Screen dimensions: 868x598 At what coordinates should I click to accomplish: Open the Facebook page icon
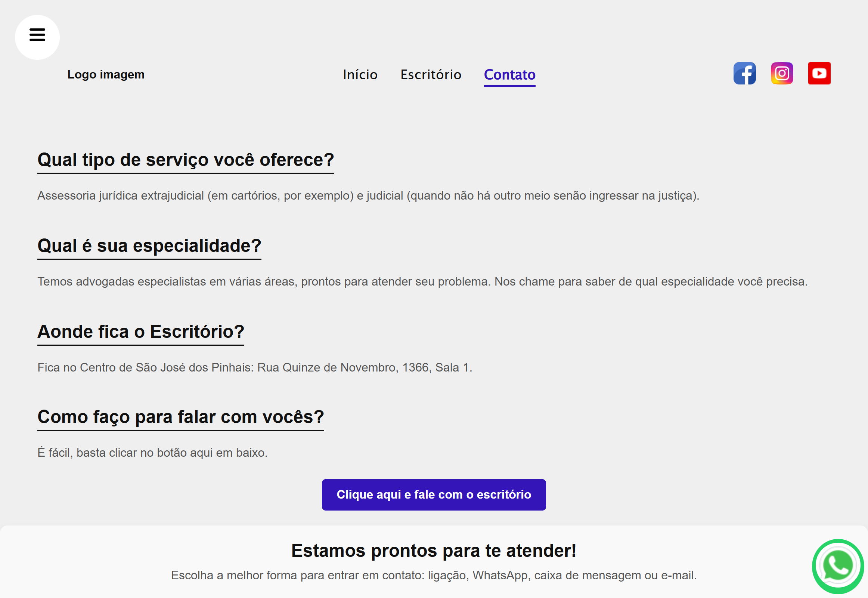[744, 73]
